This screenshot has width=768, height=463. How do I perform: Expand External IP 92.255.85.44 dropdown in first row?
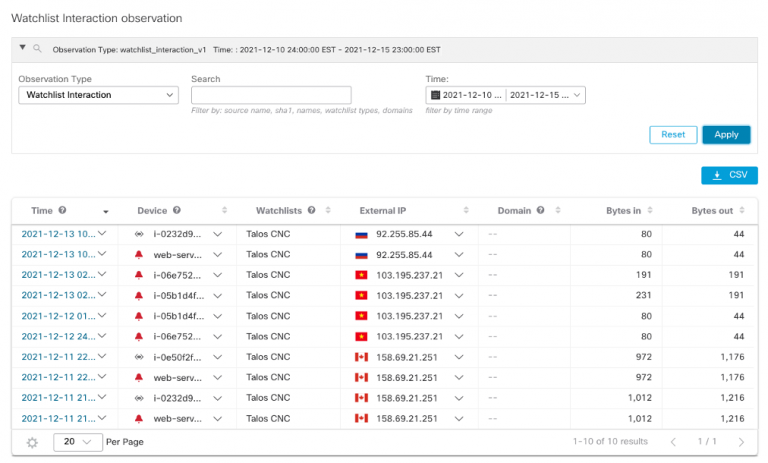tap(459, 234)
